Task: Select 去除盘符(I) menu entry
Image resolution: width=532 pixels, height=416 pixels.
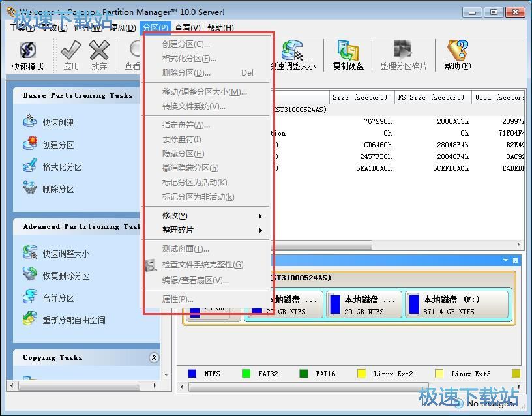Action: (205, 140)
